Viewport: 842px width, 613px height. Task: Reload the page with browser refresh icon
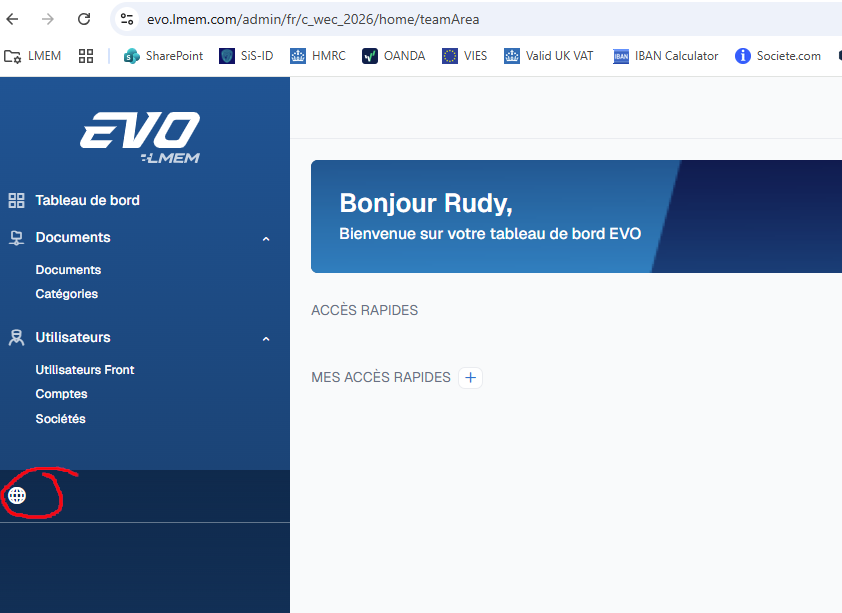(84, 19)
